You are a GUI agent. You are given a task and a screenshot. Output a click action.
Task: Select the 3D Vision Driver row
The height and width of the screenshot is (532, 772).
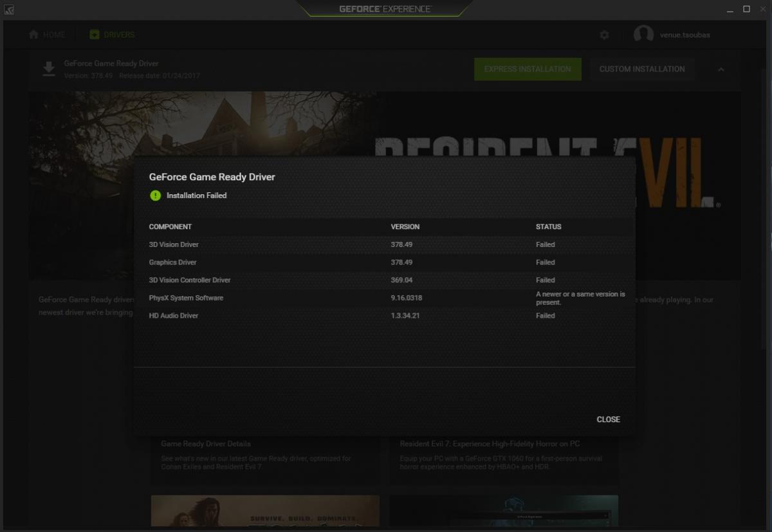point(384,244)
